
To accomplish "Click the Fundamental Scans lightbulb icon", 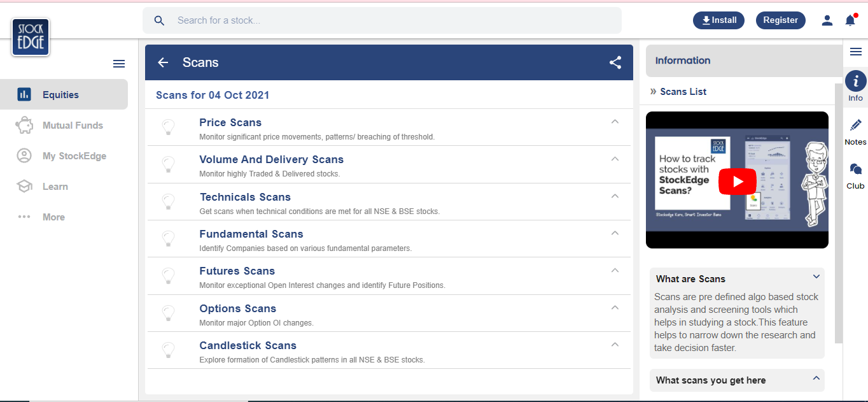I will pyautogui.click(x=169, y=239).
